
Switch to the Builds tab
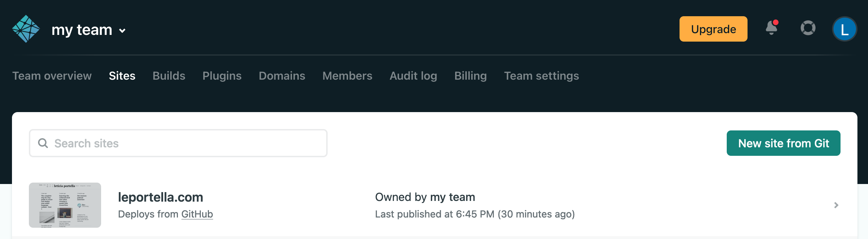tap(169, 76)
